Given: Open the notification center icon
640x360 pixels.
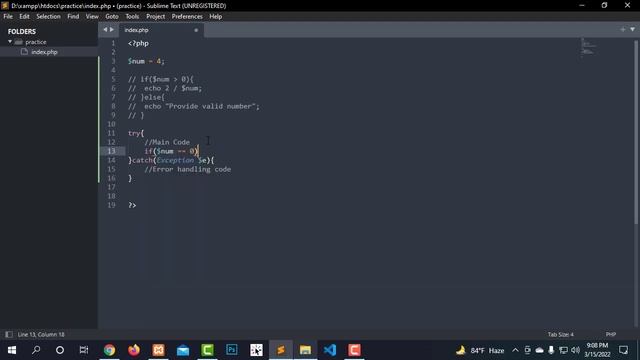Looking at the screenshot, I should tap(623, 350).
